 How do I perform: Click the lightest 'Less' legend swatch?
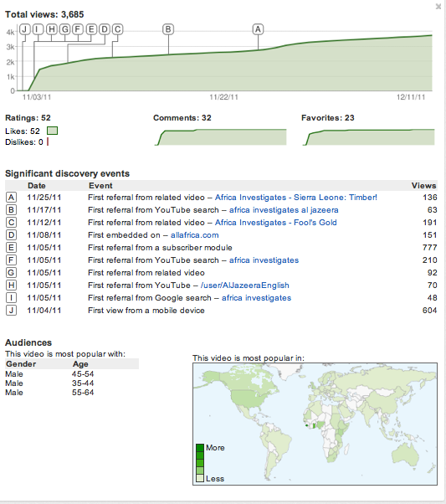point(200,478)
